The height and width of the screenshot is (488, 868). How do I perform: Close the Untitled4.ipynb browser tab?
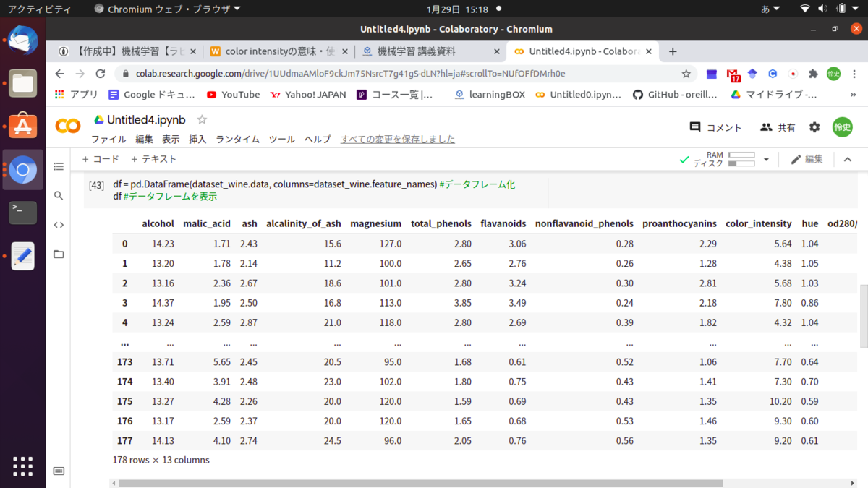pos(649,51)
